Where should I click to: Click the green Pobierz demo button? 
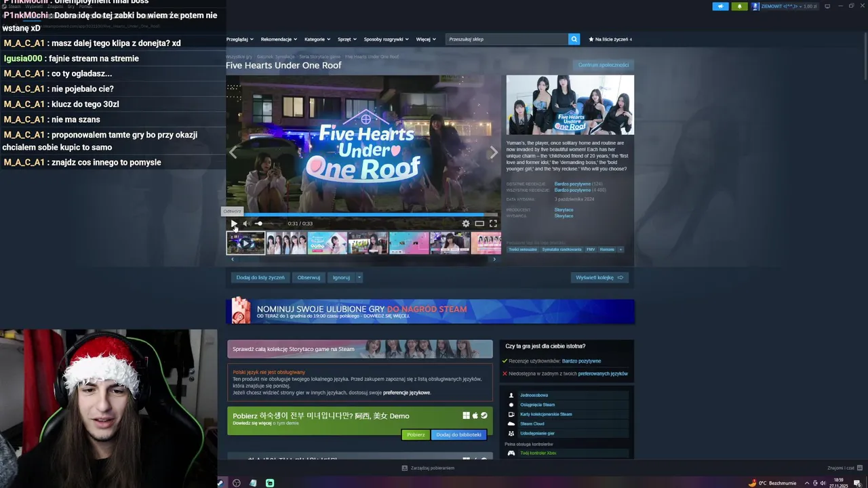tap(416, 434)
